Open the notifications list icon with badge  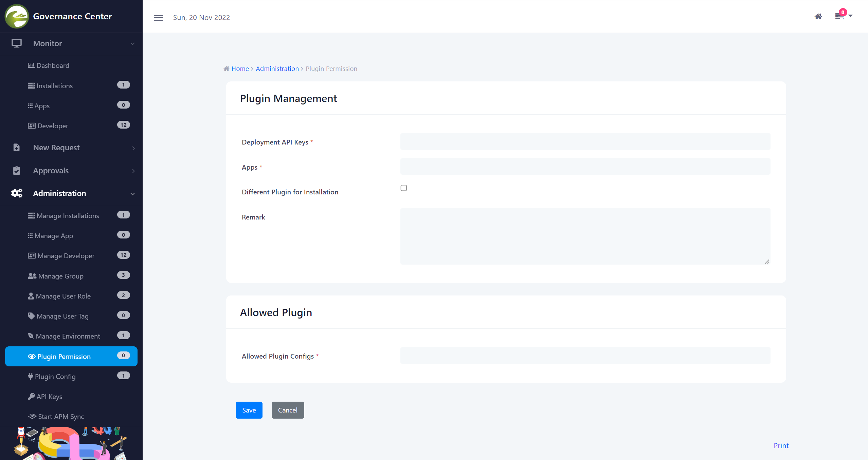(839, 16)
